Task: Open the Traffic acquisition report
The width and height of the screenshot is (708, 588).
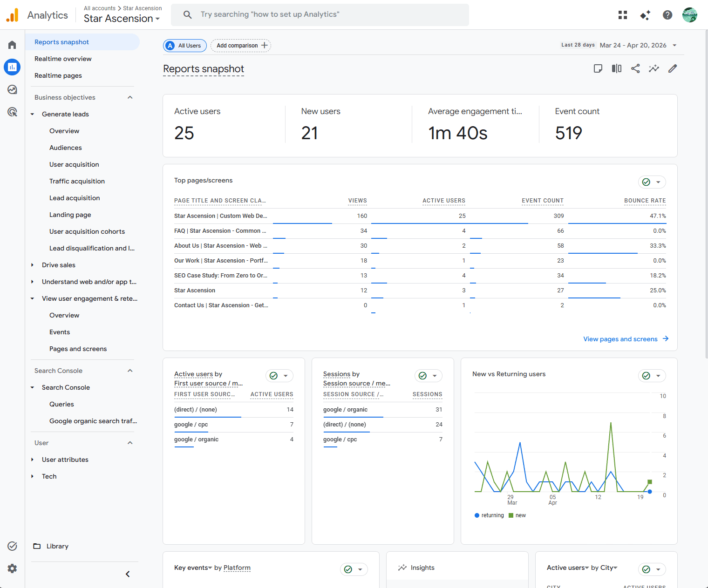Action: [x=77, y=181]
